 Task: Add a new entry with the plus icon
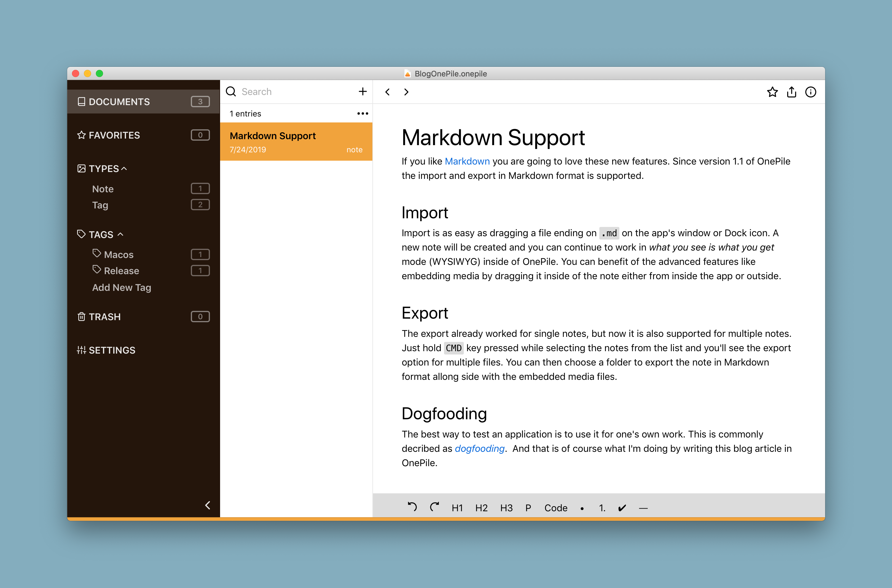click(x=363, y=91)
